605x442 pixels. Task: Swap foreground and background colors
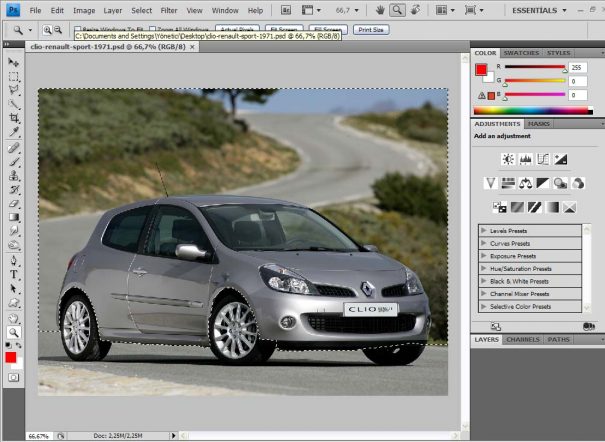pos(19,345)
